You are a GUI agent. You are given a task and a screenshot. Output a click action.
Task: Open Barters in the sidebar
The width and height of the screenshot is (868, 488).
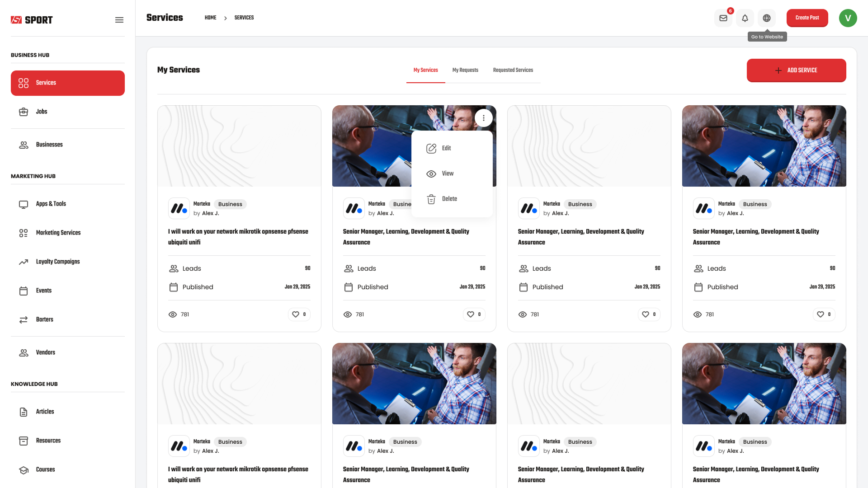point(68,319)
